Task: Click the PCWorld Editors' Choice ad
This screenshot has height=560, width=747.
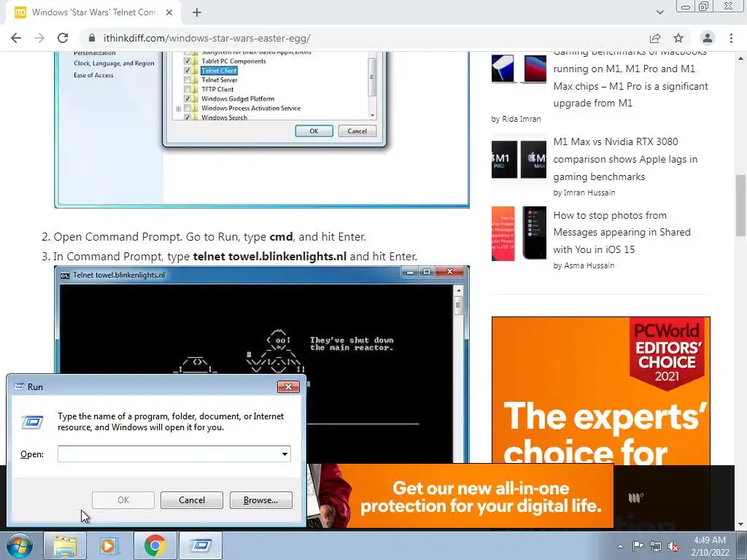Action: (x=601, y=391)
